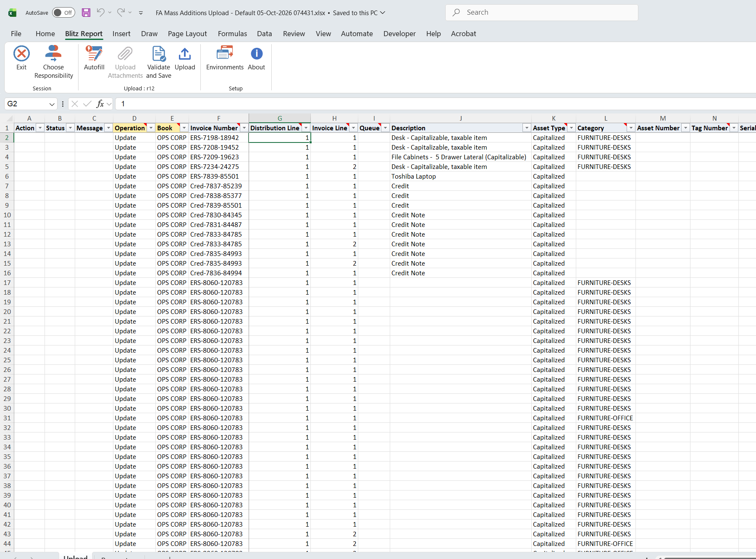Click the Save icon in title bar
Image resolution: width=756 pixels, height=559 pixels.
86,13
